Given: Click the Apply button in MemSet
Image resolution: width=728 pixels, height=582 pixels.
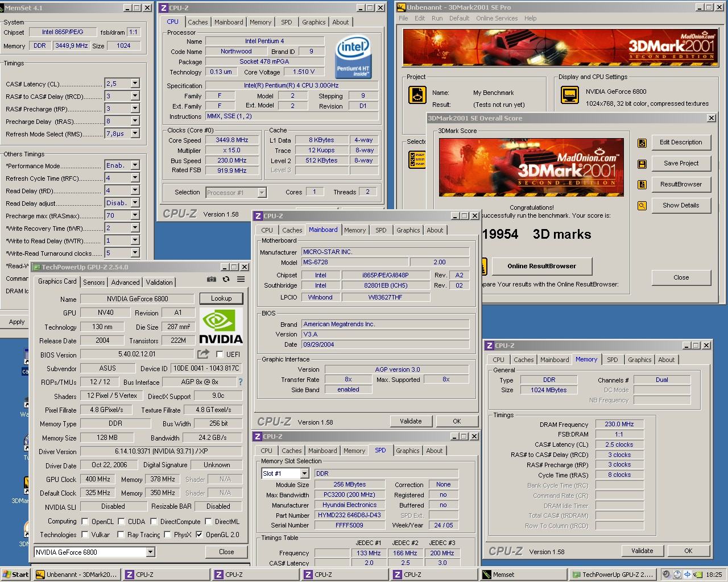Looking at the screenshot, I should 16,322.
